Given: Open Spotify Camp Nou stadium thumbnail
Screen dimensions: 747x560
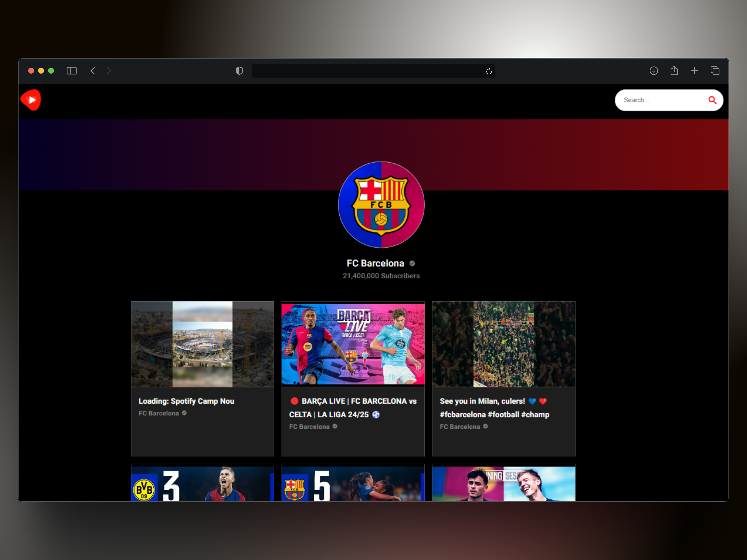Looking at the screenshot, I should pyautogui.click(x=202, y=344).
